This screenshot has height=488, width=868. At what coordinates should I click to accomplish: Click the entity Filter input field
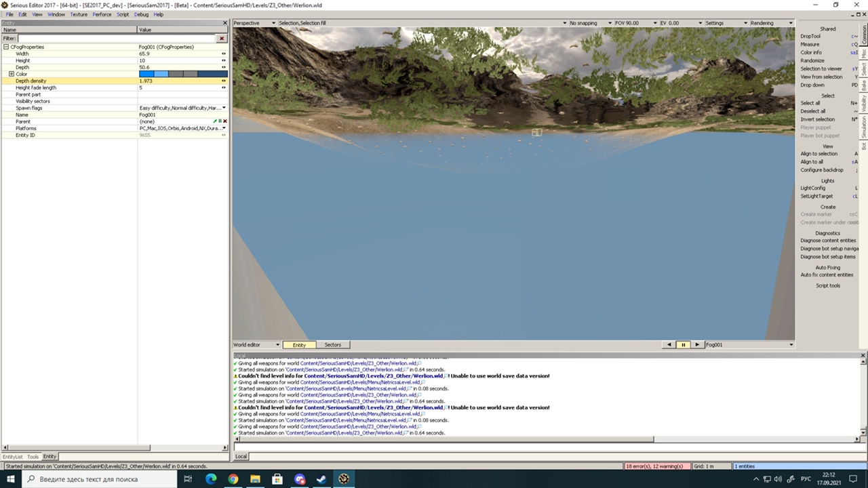click(x=117, y=39)
